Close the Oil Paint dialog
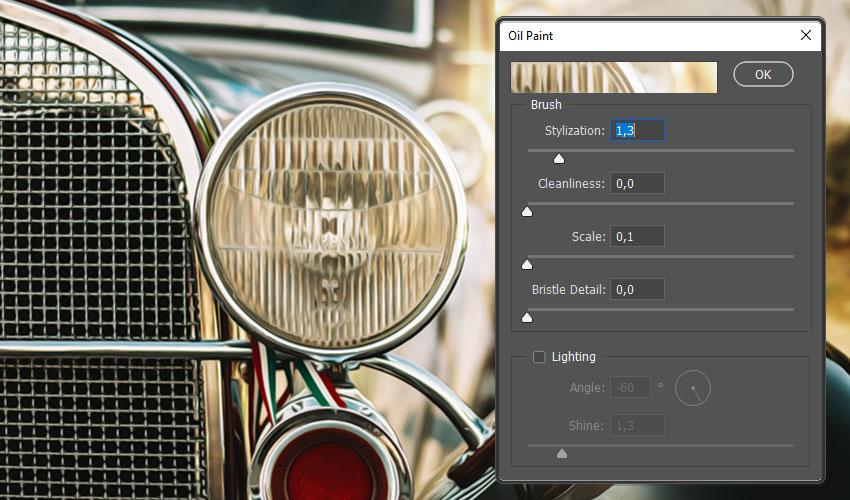This screenshot has height=500, width=850. pyautogui.click(x=806, y=35)
